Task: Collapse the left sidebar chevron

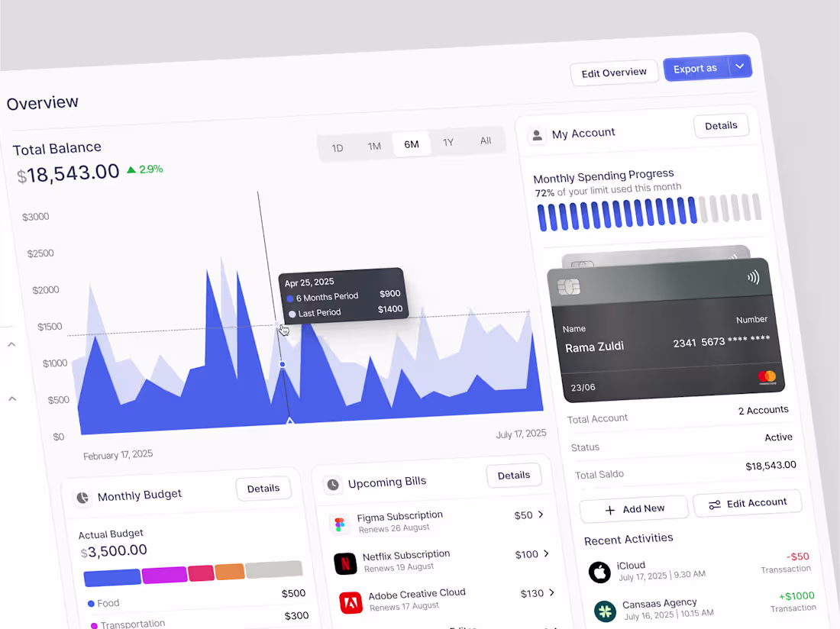Action: point(11,344)
